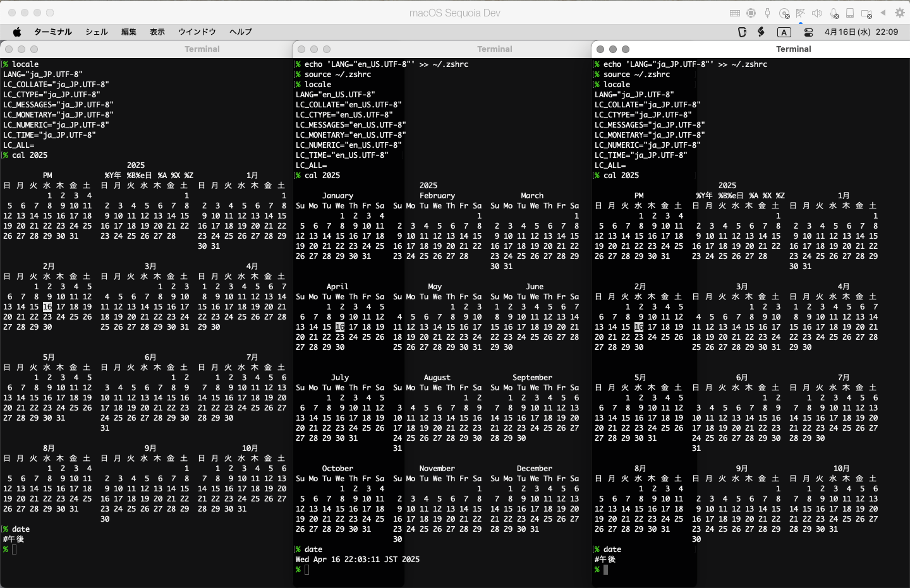Open the ウインドウ menu
This screenshot has height=588, width=910.
[x=197, y=32]
